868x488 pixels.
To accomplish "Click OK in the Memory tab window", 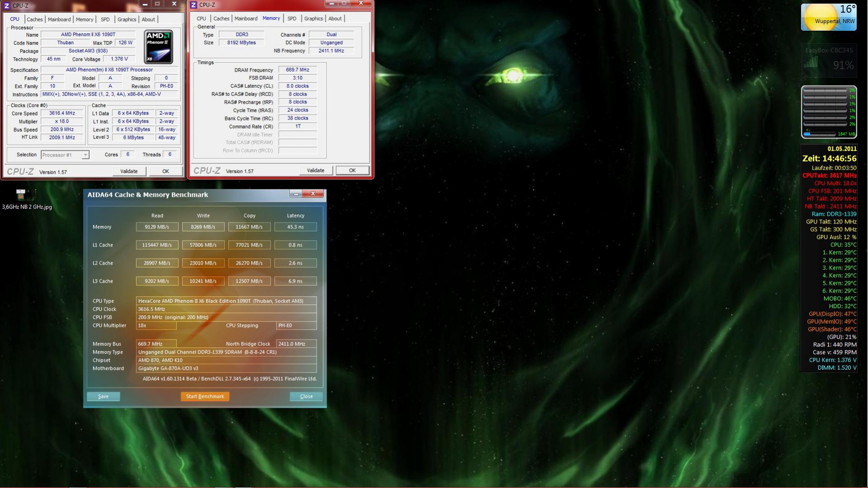I will 352,171.
